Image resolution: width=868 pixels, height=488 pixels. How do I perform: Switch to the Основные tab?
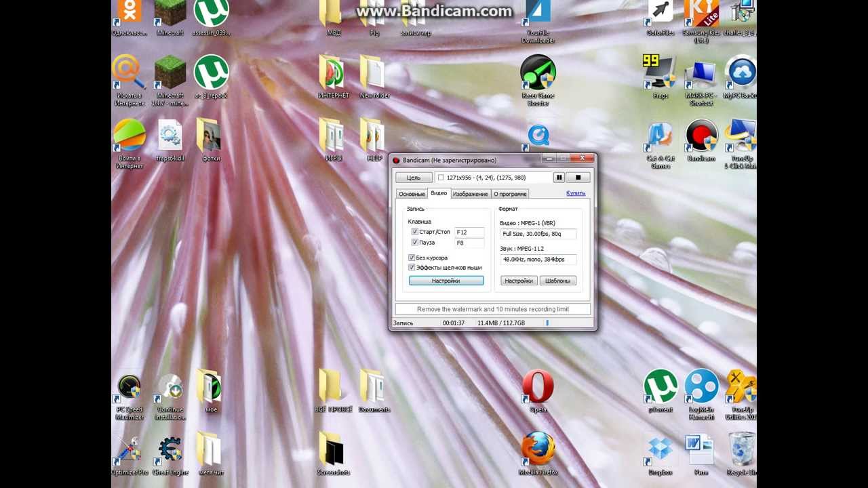pyautogui.click(x=412, y=194)
